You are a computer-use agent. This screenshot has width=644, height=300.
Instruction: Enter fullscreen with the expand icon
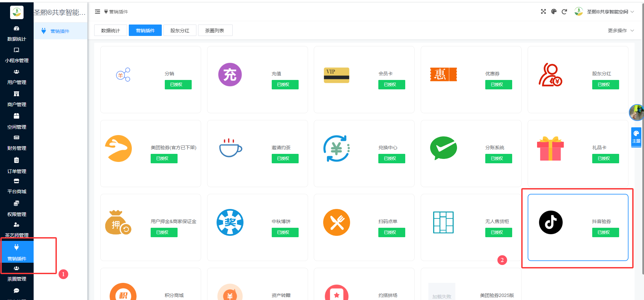coord(543,11)
